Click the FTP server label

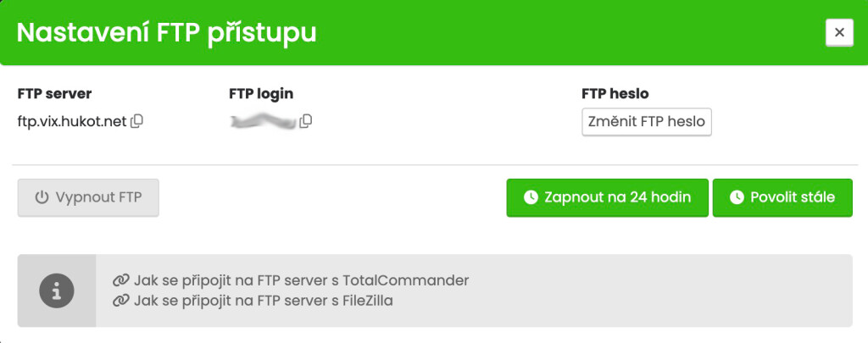pyautogui.click(x=54, y=94)
